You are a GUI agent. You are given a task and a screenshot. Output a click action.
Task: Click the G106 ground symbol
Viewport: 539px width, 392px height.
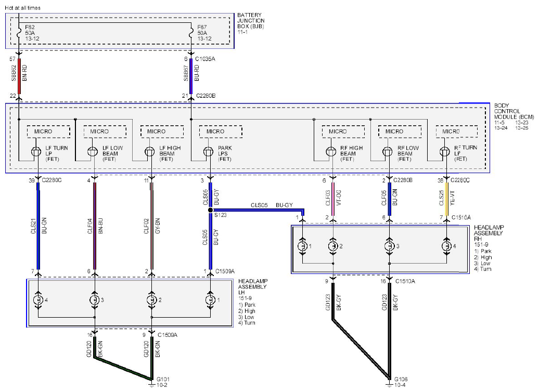click(389, 383)
